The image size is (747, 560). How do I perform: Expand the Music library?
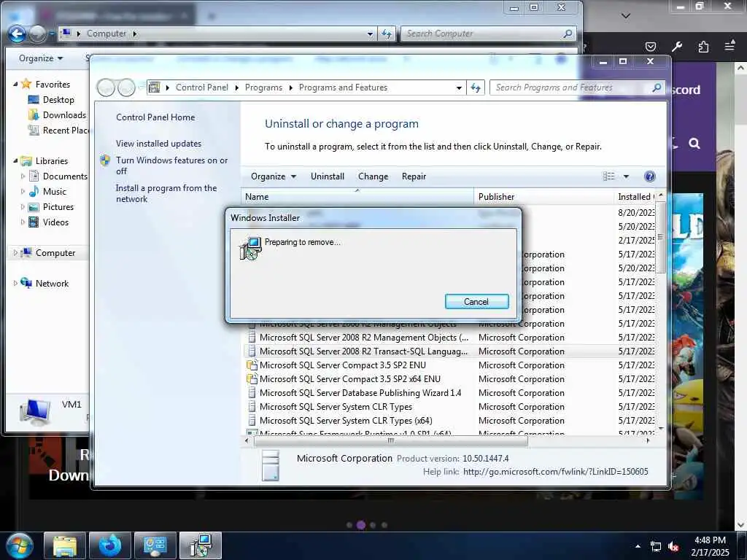click(23, 192)
